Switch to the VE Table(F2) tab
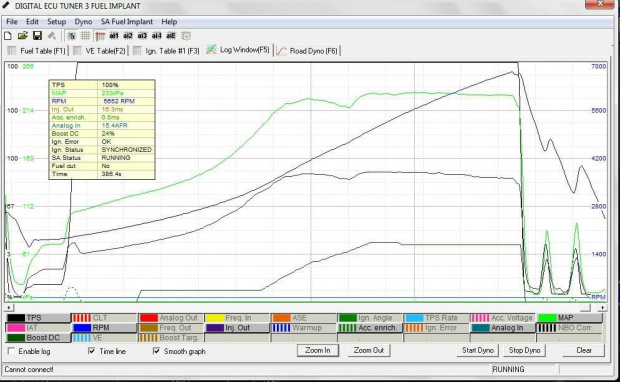 pos(100,51)
